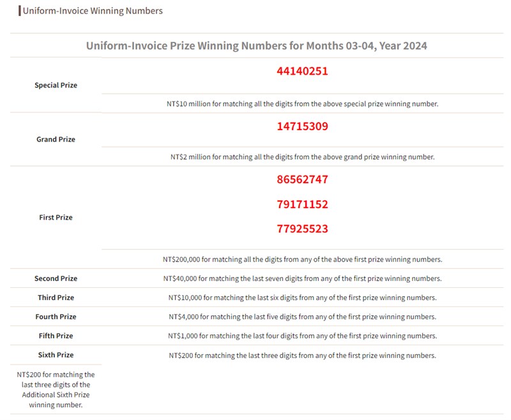Click the Third Prize row label

tap(54, 297)
